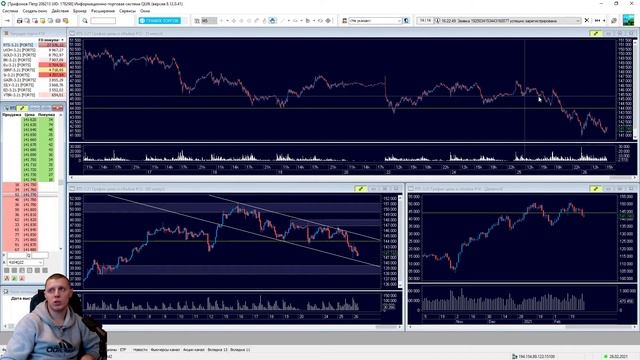Click the Продажа column header in order book

pyautogui.click(x=12, y=115)
